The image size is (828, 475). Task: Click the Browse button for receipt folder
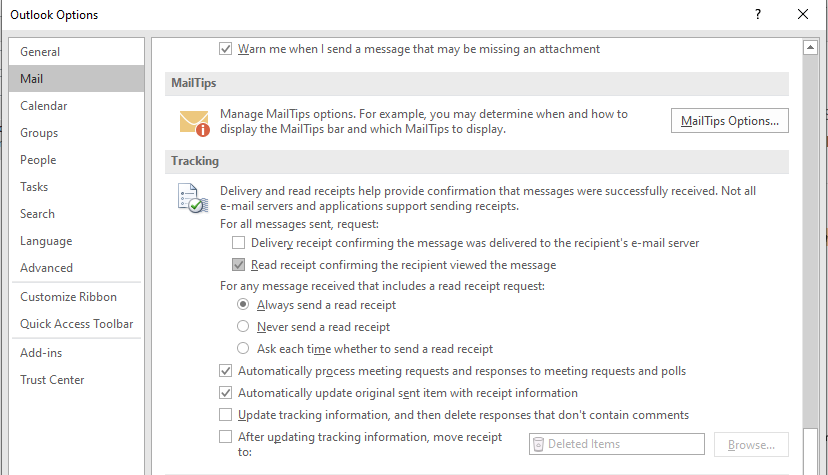tap(751, 445)
